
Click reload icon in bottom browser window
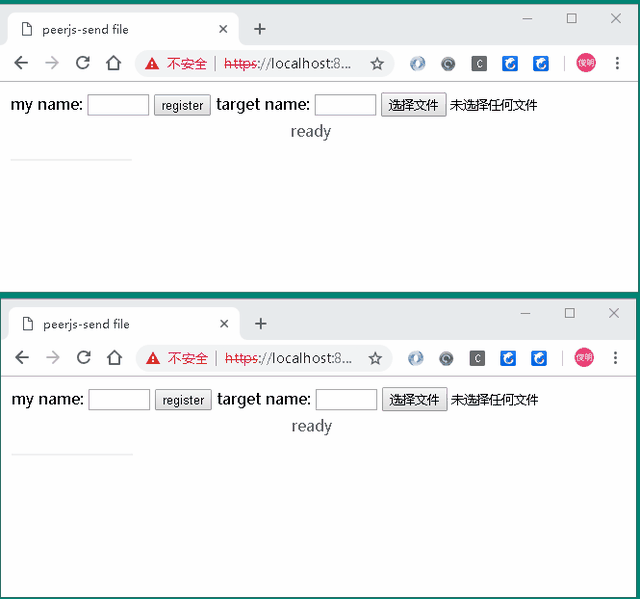coord(84,358)
